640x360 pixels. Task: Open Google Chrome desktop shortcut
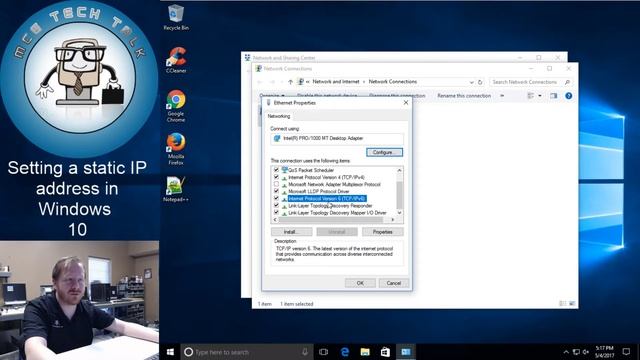[x=176, y=106]
